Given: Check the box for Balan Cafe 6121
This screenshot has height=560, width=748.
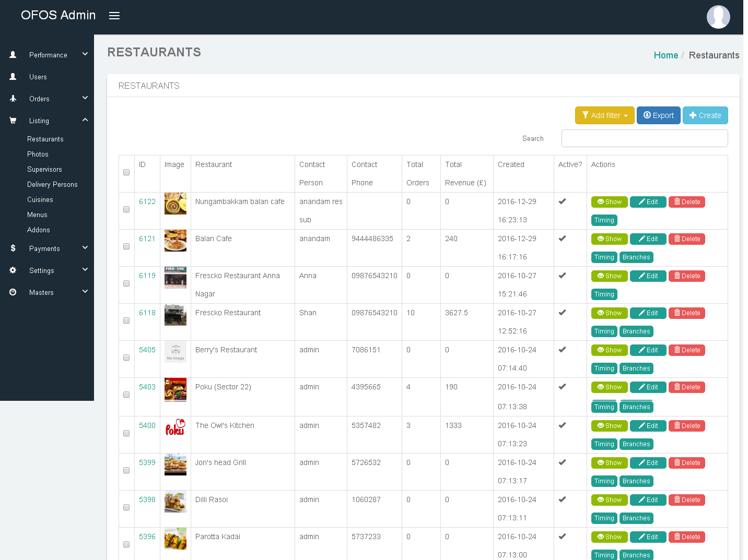Looking at the screenshot, I should [x=126, y=246].
